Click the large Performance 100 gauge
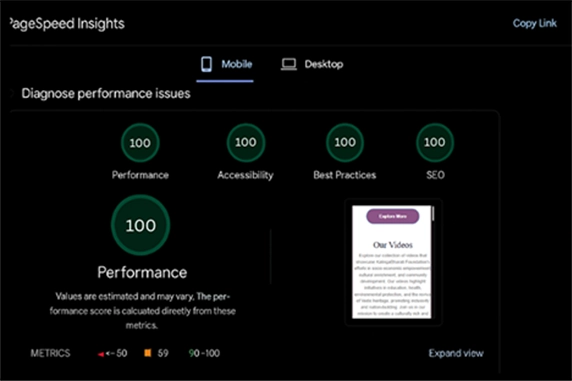 (x=140, y=225)
